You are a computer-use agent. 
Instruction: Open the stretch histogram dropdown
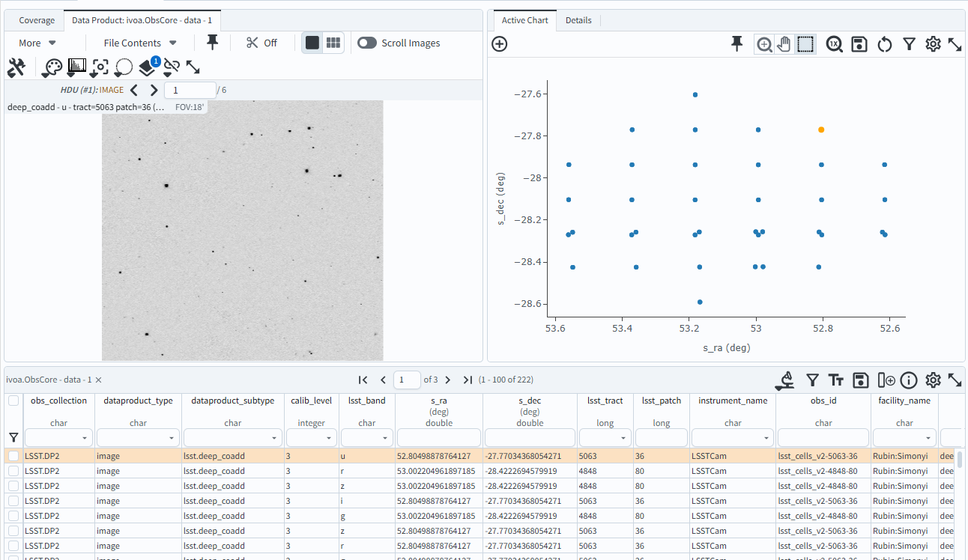76,67
